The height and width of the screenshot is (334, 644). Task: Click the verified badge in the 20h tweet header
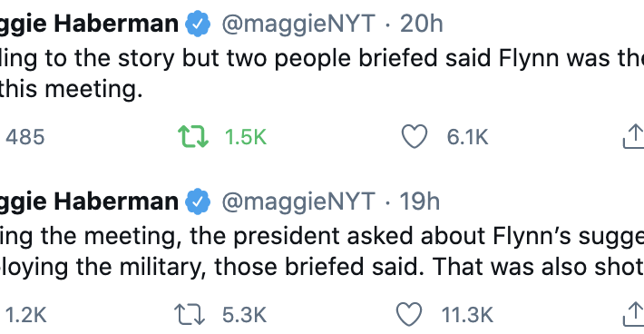pyautogui.click(x=198, y=24)
